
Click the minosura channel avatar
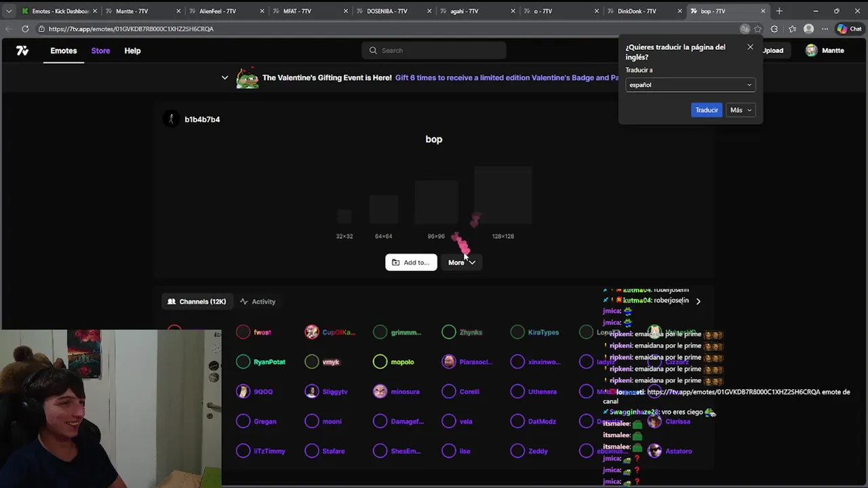380,392
